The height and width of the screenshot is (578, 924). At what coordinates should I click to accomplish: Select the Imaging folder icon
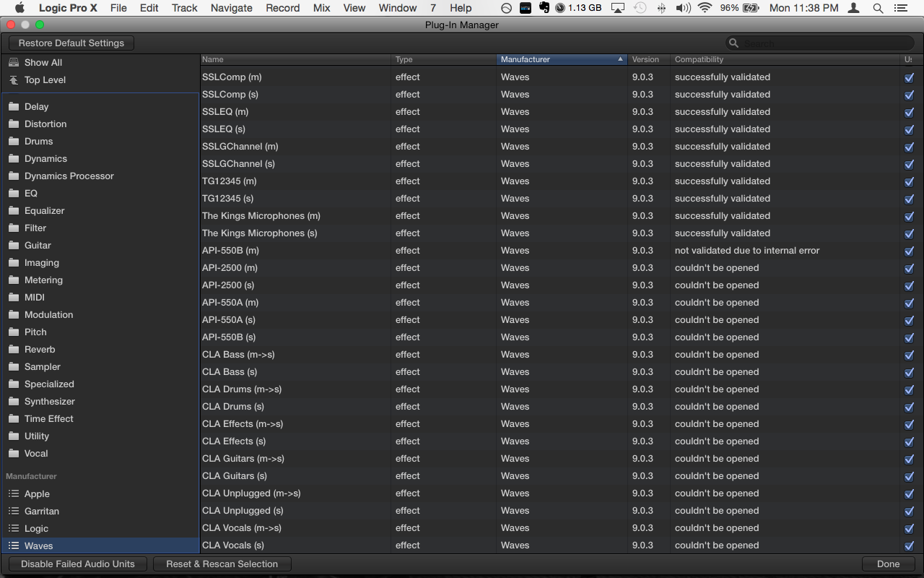pyautogui.click(x=14, y=262)
